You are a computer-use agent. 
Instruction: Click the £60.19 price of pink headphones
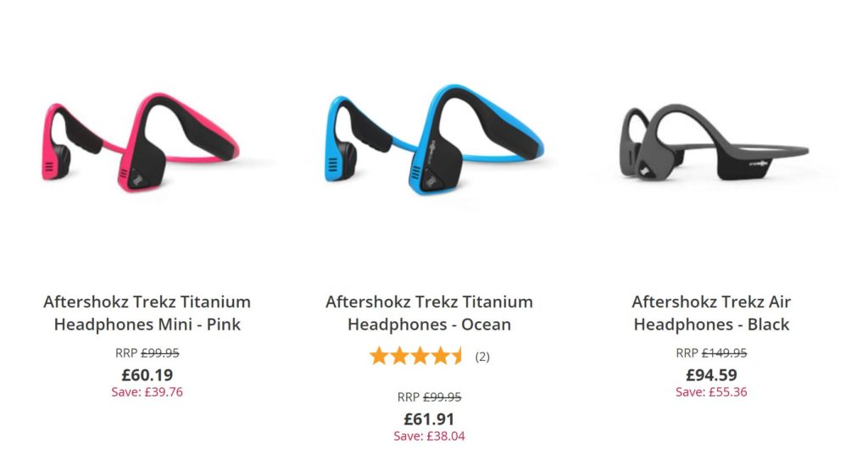(x=147, y=375)
